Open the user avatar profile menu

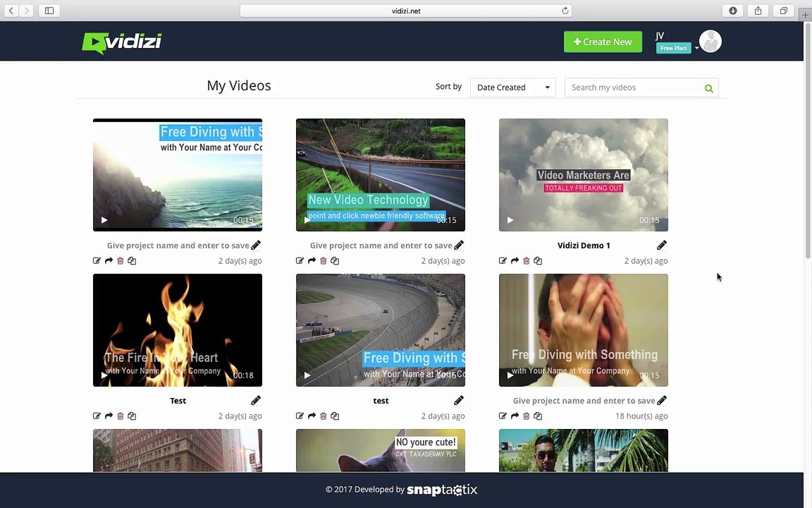(710, 42)
